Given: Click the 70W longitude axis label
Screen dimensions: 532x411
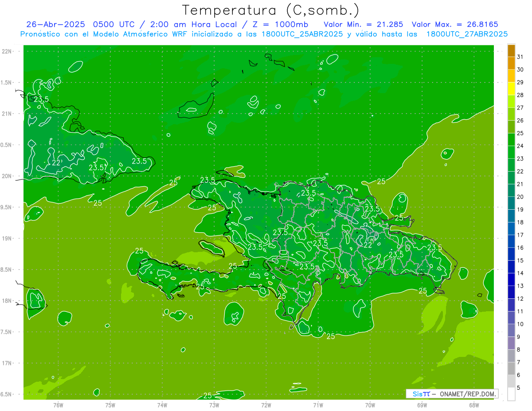Looking at the screenshot, I should [x=370, y=405].
